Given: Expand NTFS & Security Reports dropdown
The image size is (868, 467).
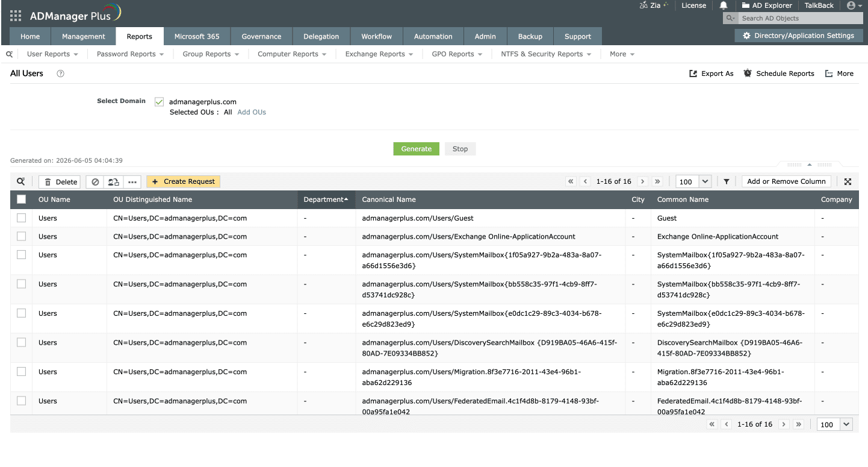Looking at the screenshot, I should (x=546, y=54).
